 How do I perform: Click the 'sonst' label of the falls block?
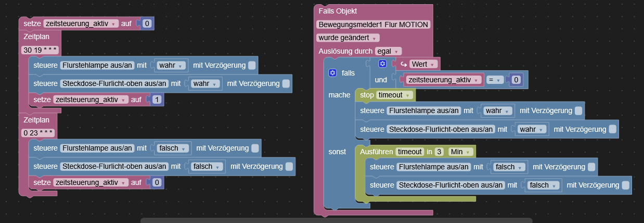[337, 152]
